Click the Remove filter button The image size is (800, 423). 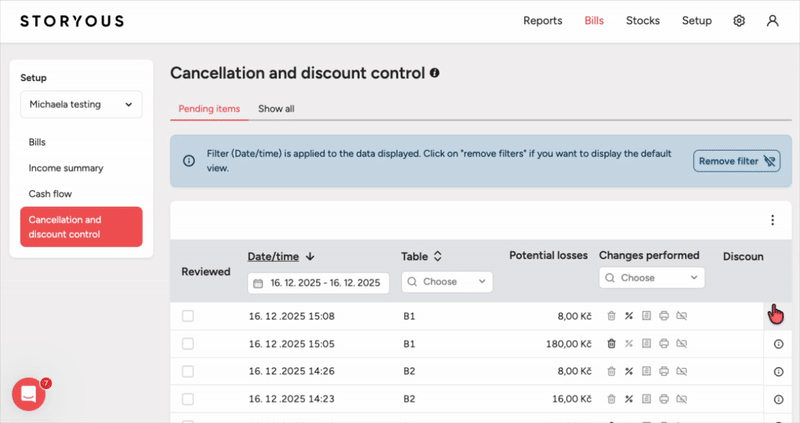(736, 161)
